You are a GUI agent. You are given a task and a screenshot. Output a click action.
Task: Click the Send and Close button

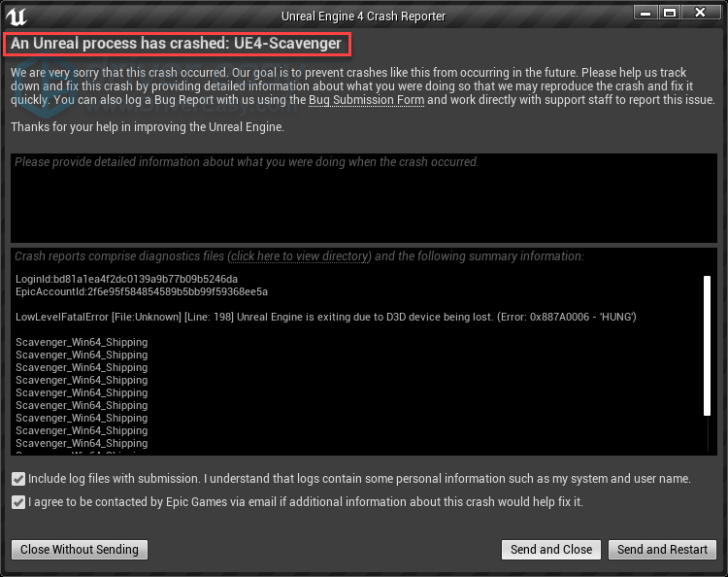[551, 550]
